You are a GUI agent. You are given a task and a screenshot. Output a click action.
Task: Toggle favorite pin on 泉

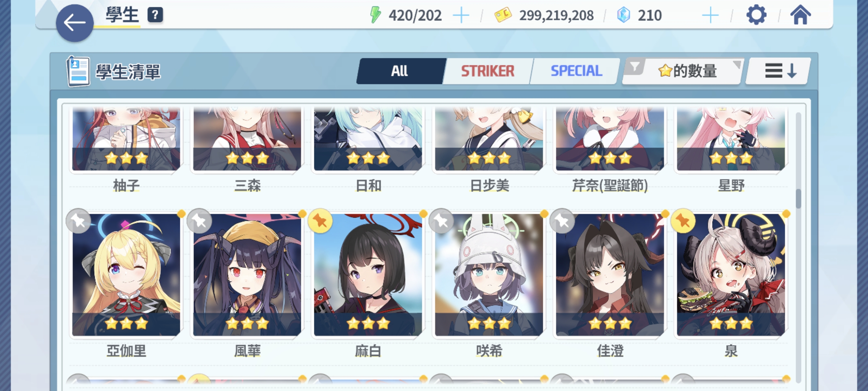pos(683,221)
